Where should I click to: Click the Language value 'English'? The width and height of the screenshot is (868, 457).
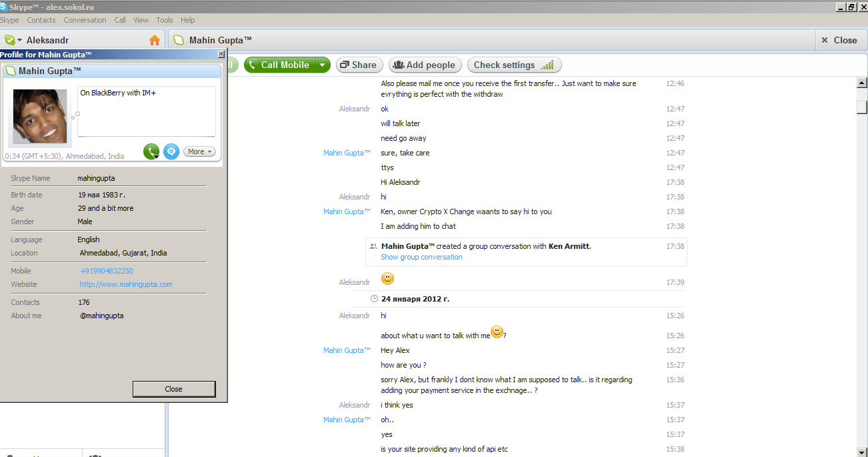(89, 240)
